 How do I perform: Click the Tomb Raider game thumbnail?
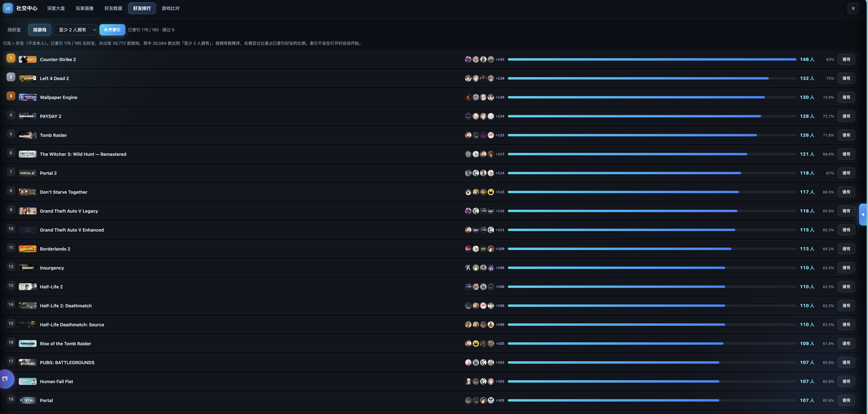28,135
